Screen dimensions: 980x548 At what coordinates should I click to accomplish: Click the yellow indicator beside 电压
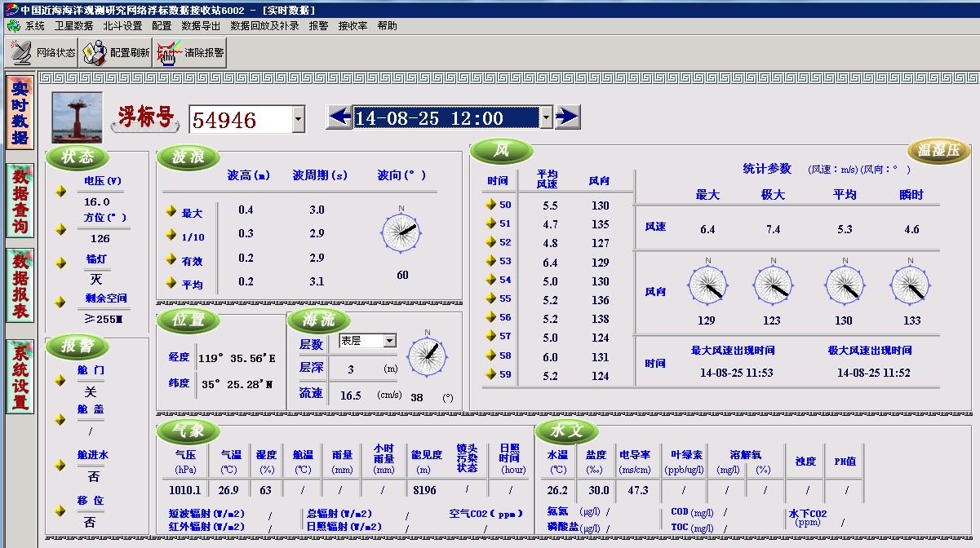point(60,191)
